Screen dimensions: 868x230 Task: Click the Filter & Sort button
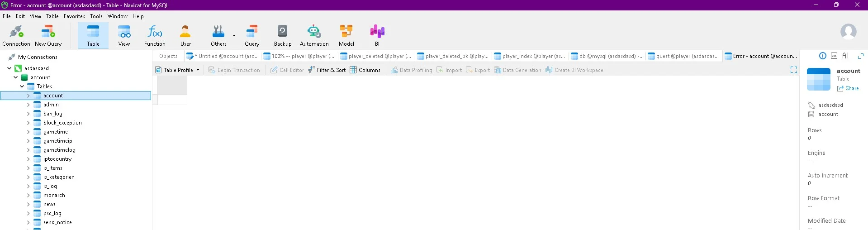point(327,70)
